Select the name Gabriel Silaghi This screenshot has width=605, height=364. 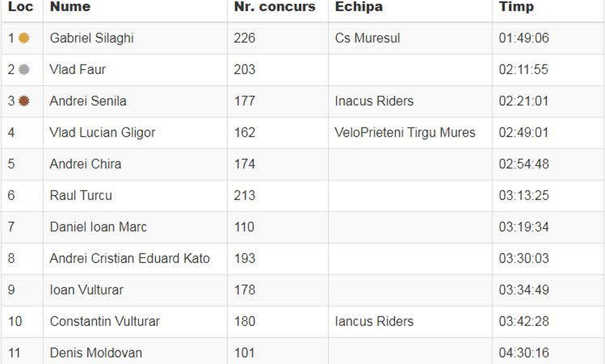pos(92,38)
